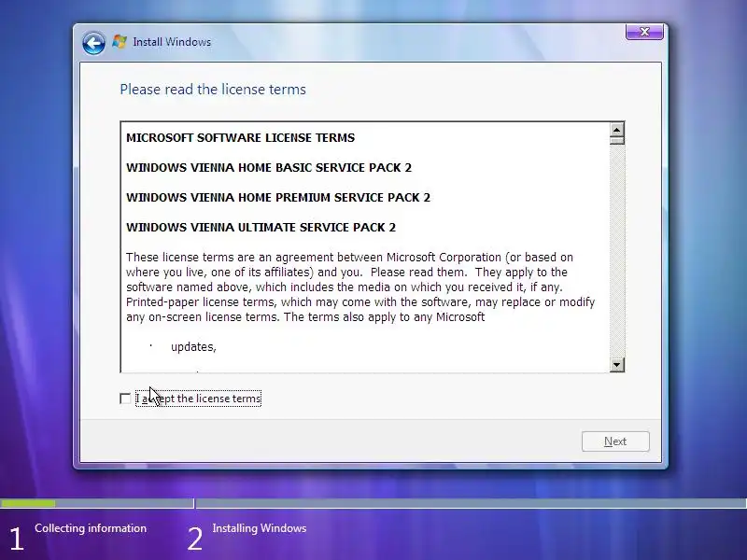
Task: Click the license scrollbar down arrow
Action: click(616, 365)
